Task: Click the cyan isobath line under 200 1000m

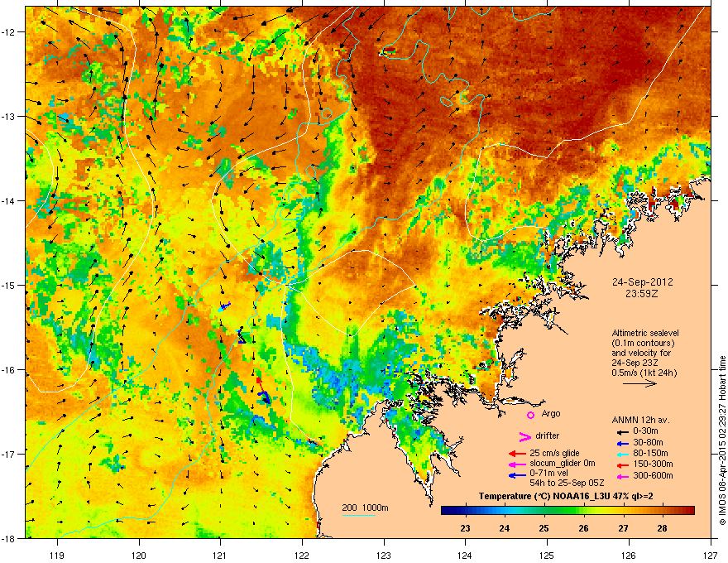Action: (359, 515)
